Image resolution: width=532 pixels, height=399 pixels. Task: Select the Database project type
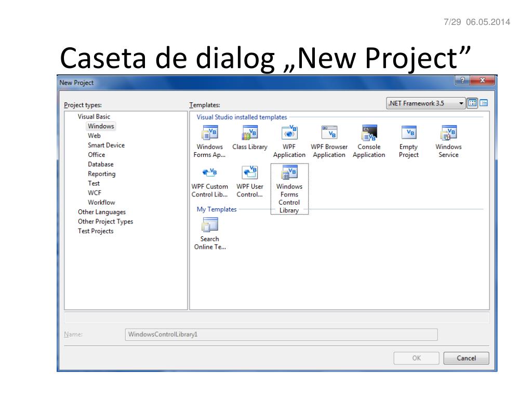(x=101, y=164)
